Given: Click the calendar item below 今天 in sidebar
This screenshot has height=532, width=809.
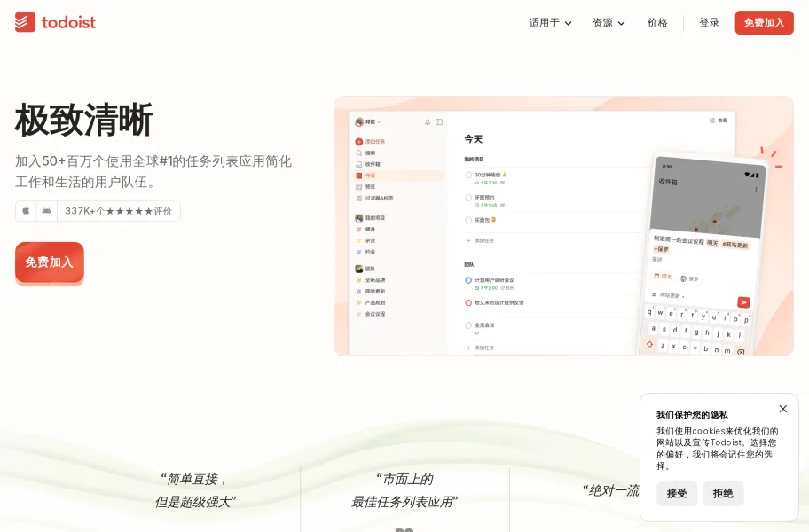Looking at the screenshot, I should point(365,187).
